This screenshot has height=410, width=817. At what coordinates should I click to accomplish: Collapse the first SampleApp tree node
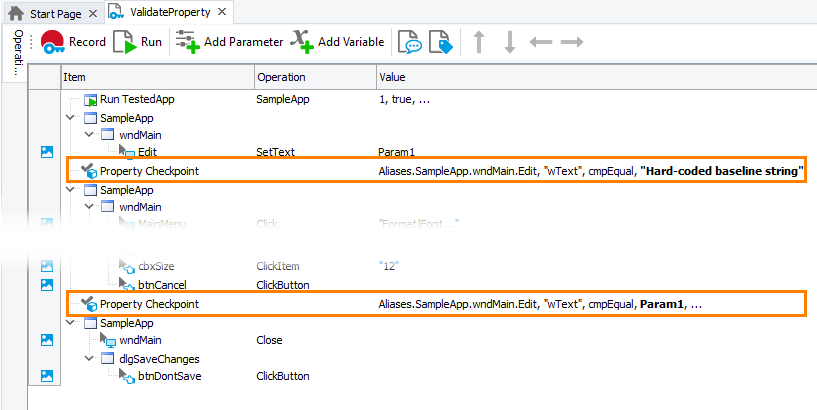[x=69, y=118]
